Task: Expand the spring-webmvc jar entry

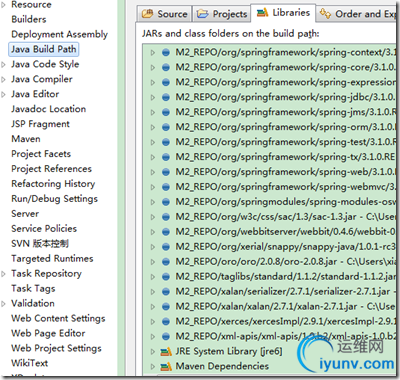Action: pyautogui.click(x=153, y=187)
